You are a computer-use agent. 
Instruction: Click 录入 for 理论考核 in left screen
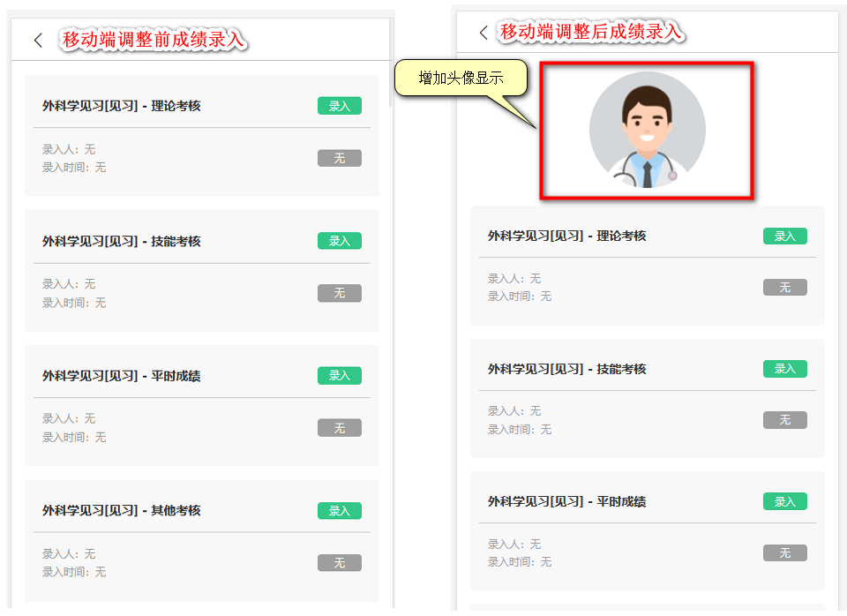click(x=339, y=106)
